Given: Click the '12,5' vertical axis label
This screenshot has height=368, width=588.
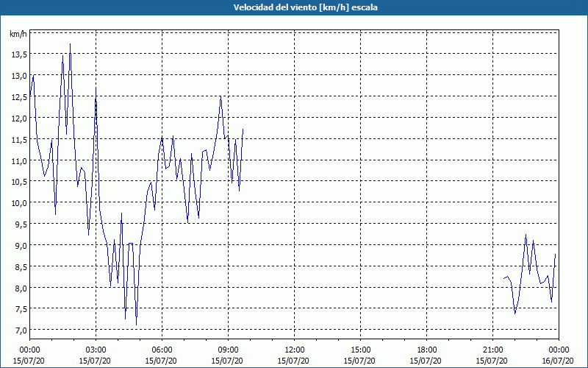Looking at the screenshot, I should click(x=19, y=97).
